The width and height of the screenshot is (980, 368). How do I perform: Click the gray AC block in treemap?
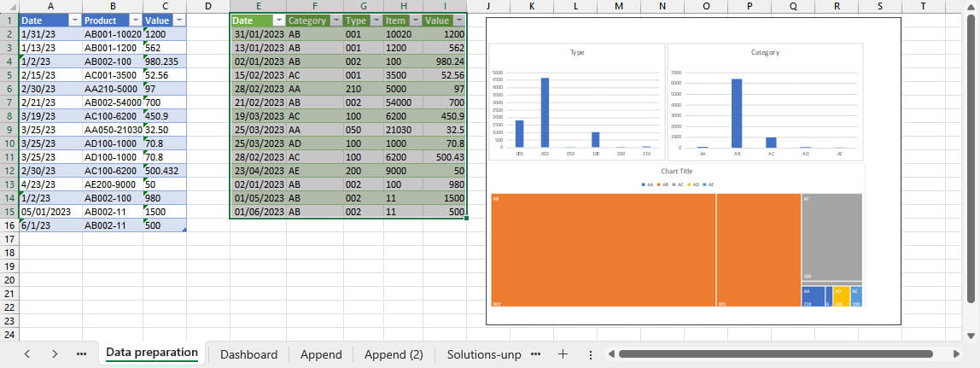coord(831,237)
